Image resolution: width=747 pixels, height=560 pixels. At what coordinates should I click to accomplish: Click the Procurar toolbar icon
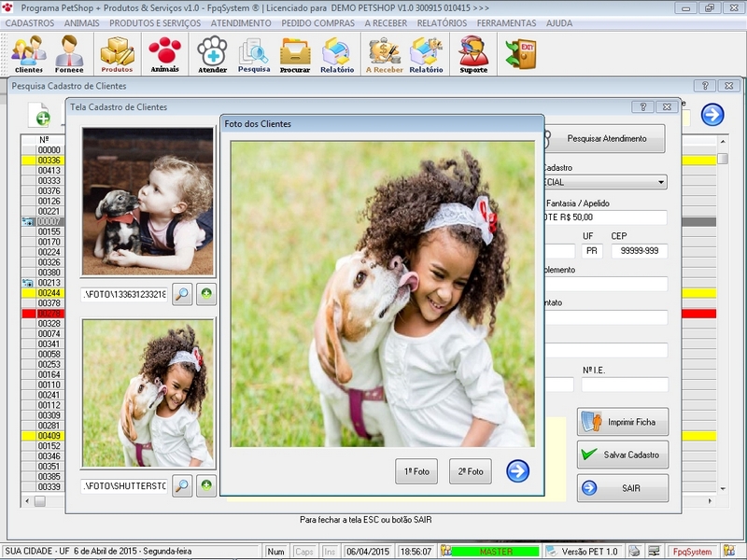point(295,54)
